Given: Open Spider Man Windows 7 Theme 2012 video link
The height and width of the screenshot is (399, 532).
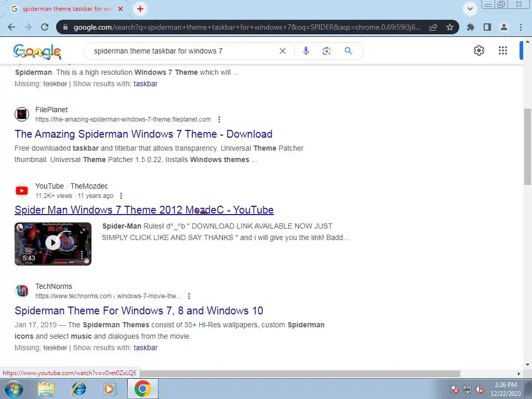Looking at the screenshot, I should coord(144,210).
